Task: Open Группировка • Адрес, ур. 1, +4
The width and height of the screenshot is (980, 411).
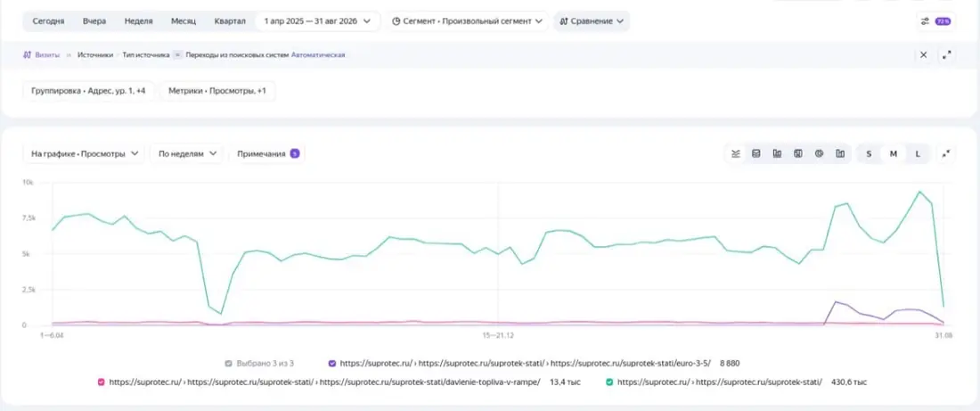Action: pos(88,91)
